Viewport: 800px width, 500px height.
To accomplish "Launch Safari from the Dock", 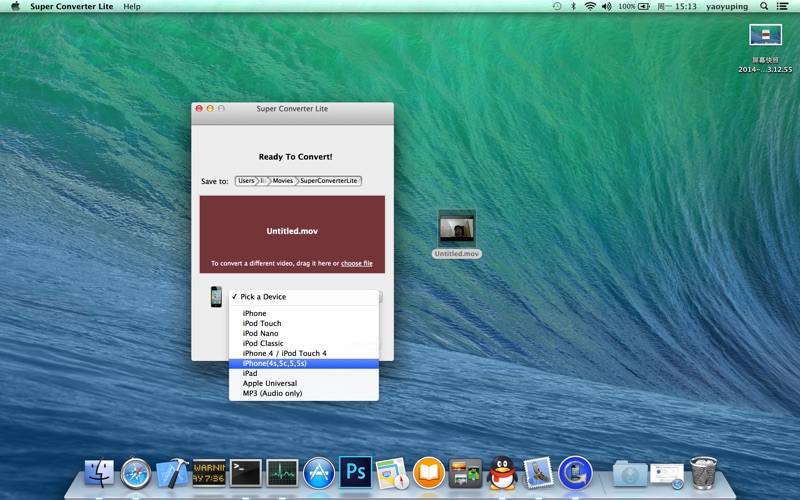I will [x=136, y=473].
